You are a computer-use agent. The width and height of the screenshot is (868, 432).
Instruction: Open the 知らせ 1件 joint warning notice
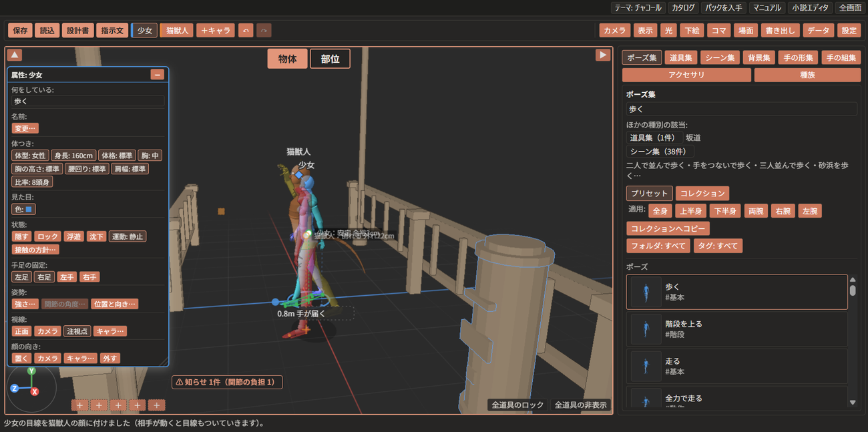point(227,382)
